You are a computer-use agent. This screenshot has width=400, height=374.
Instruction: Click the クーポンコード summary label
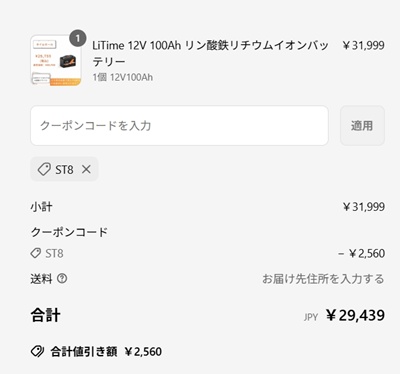(x=69, y=232)
